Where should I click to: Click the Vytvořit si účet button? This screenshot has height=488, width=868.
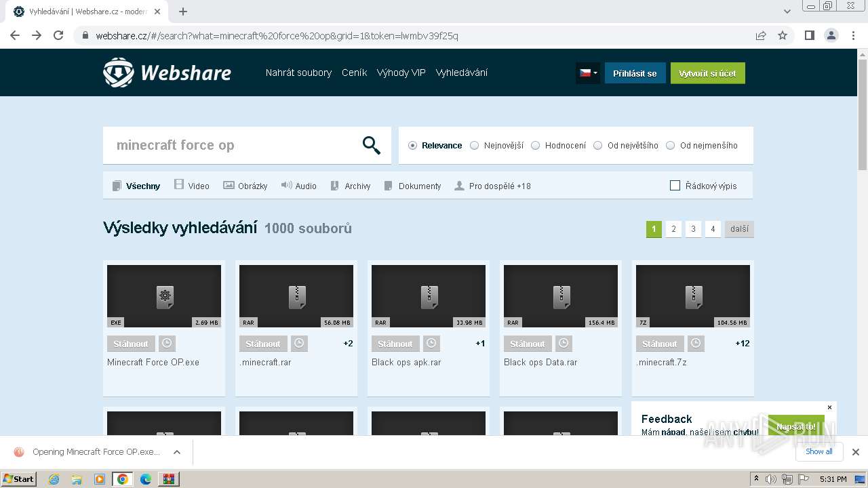(707, 73)
